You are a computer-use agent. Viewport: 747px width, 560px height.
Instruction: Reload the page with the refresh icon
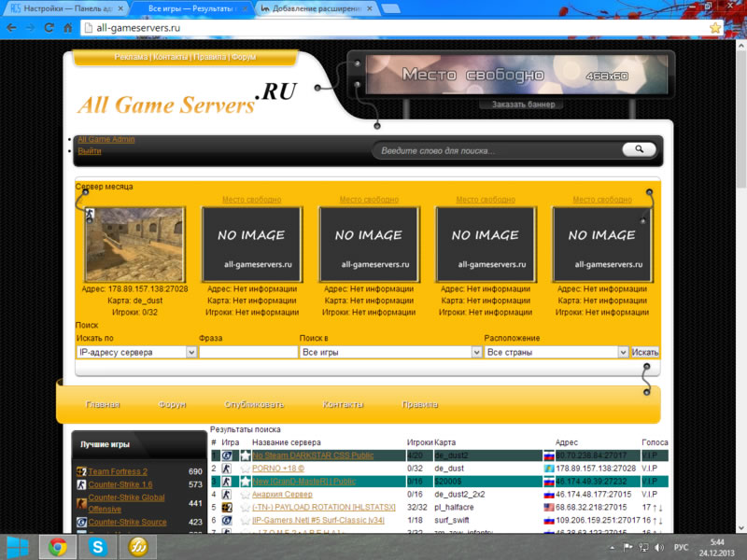49,28
